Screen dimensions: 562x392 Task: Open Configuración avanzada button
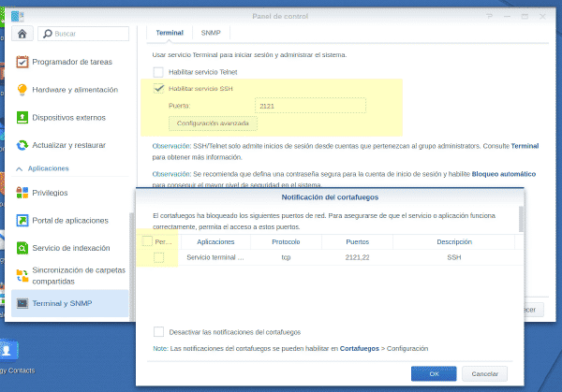pyautogui.click(x=213, y=123)
